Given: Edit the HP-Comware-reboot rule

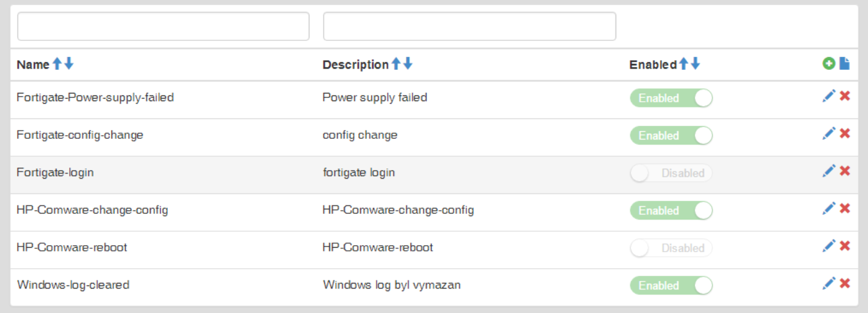Looking at the screenshot, I should tap(829, 246).
